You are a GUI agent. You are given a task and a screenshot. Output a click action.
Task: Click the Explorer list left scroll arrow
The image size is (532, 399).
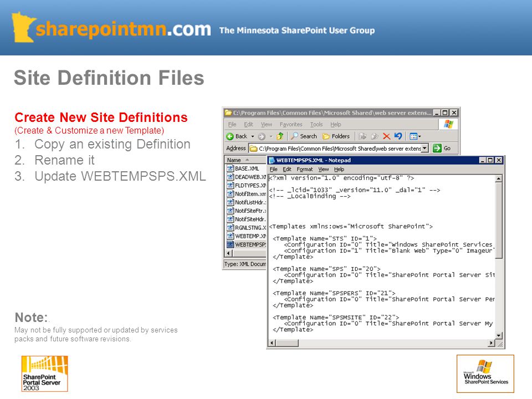click(229, 253)
